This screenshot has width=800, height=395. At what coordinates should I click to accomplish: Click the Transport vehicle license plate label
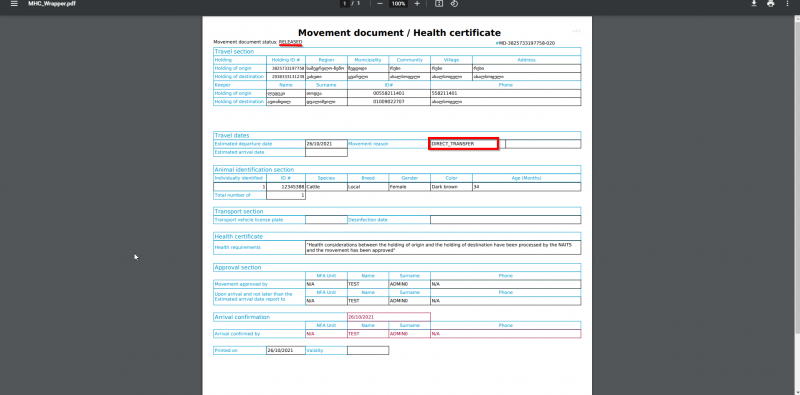tap(249, 220)
